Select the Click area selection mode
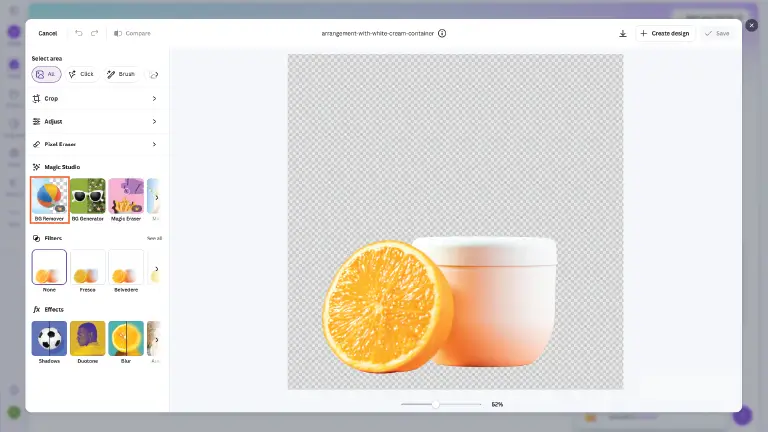This screenshot has height=432, width=768. tap(82, 74)
